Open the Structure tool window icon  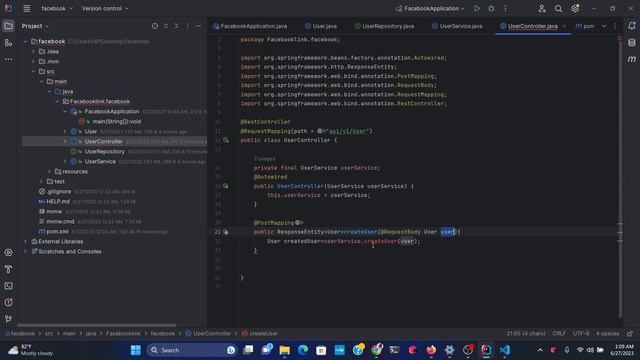(8, 43)
